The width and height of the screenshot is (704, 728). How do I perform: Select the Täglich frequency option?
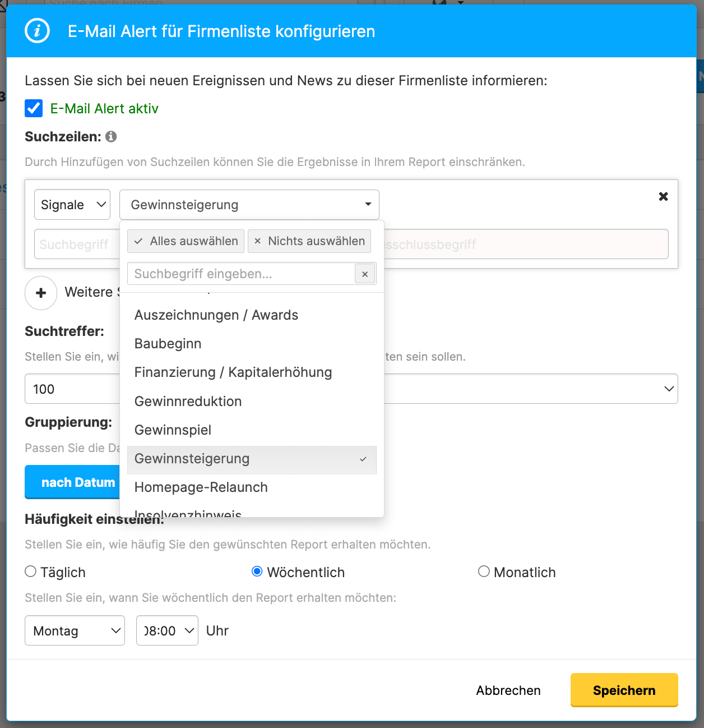[x=30, y=572]
